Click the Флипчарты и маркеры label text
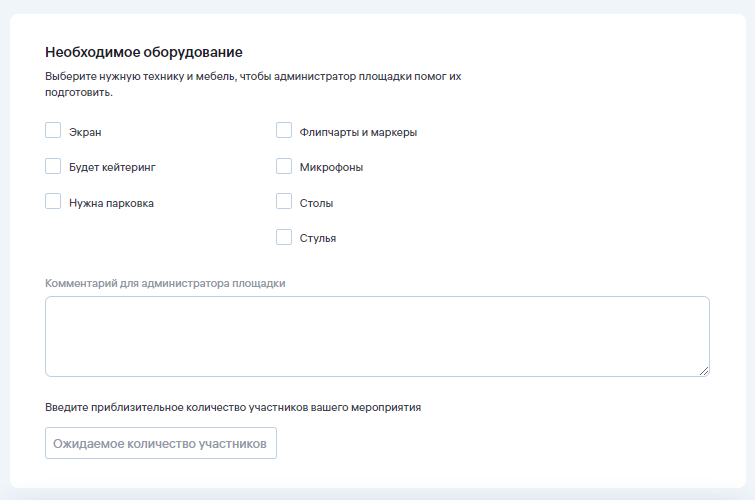 358,132
